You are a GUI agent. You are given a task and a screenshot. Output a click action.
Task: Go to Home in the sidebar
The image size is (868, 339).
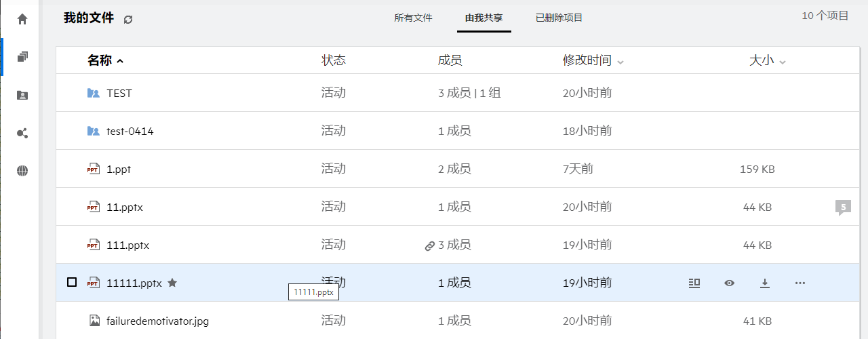22,19
